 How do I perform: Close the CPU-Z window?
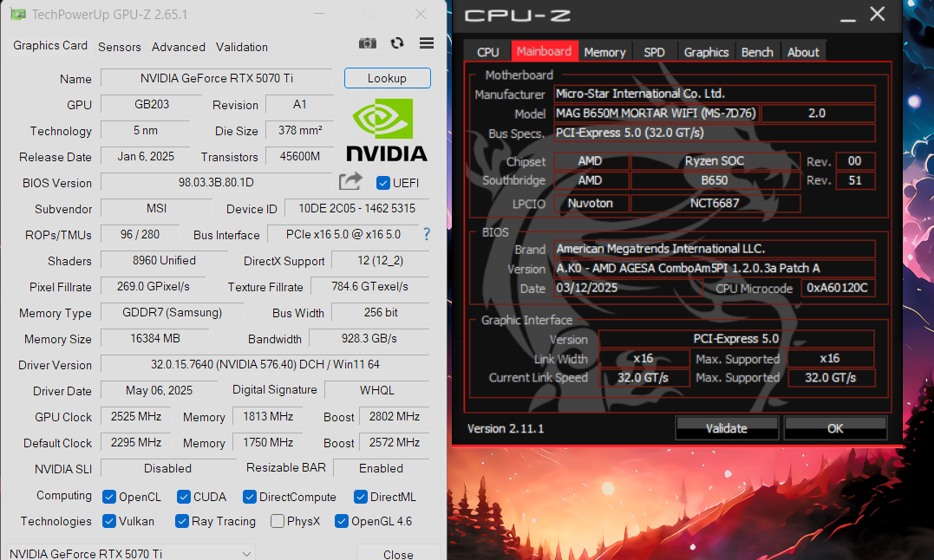(878, 14)
